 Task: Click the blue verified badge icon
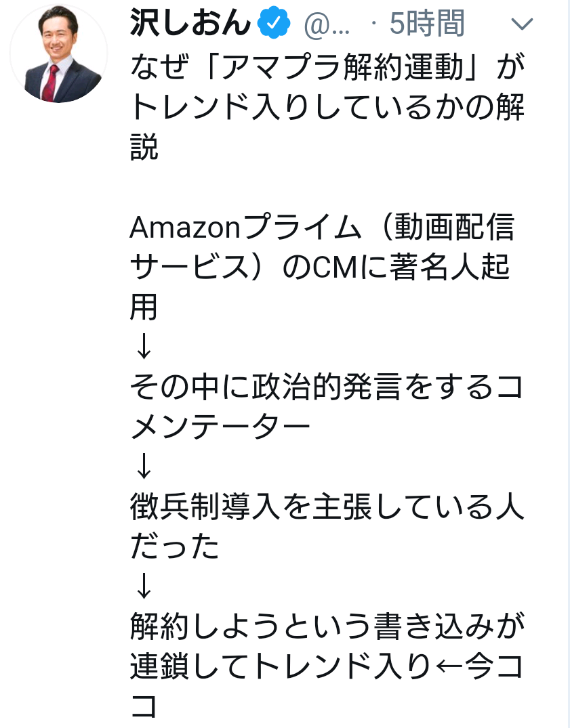tap(274, 22)
